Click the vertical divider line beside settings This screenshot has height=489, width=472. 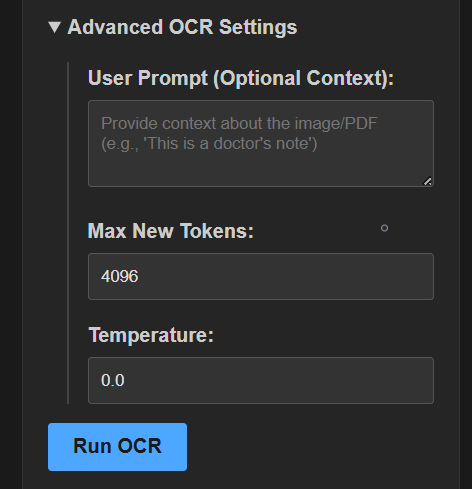click(x=68, y=233)
